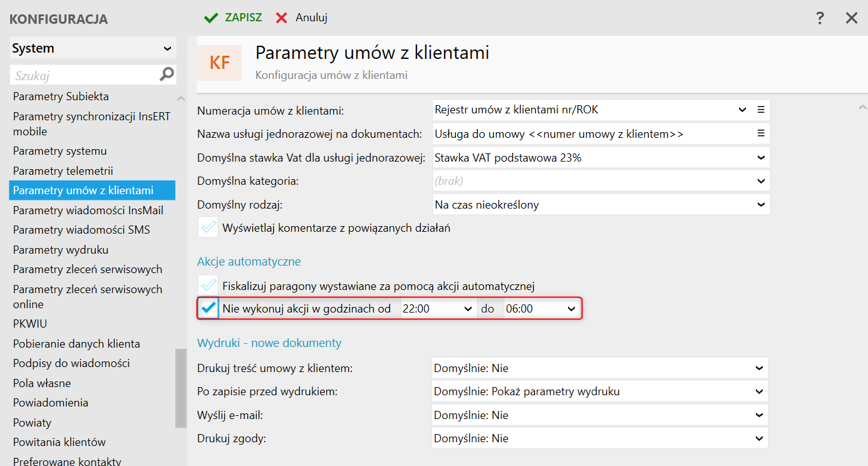Screen dimensions: 868x466
Task: Enable Fiskalizuj paragony checkbox
Action: pos(208,286)
